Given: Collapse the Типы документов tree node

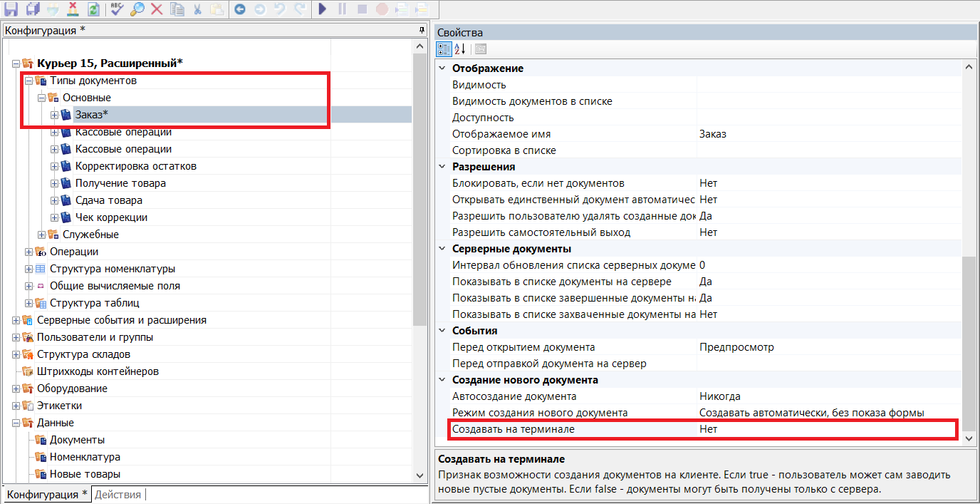Looking at the screenshot, I should (28, 81).
